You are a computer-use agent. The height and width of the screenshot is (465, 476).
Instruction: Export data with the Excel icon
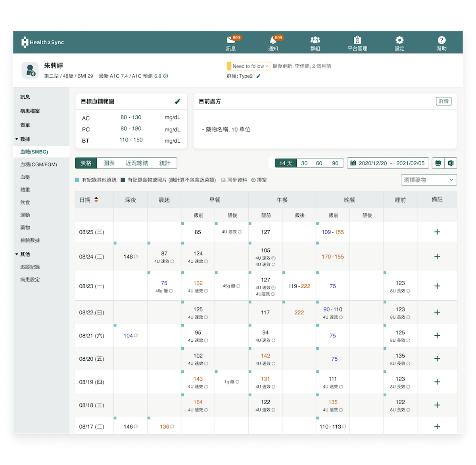pos(451,163)
